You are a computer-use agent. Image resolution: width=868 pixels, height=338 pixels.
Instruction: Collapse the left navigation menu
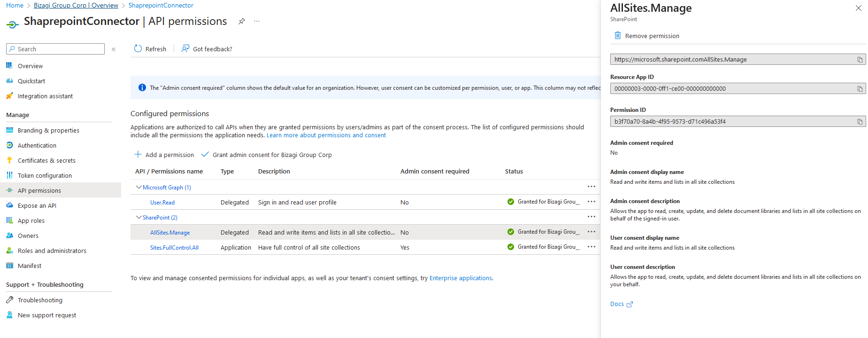[x=114, y=49]
